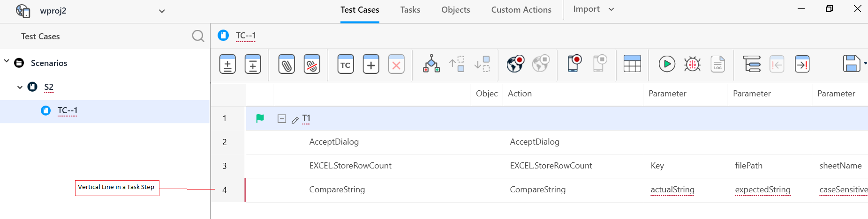Toggle the green flag on row 1
Viewport: 868px width, 219px height.
tap(260, 119)
